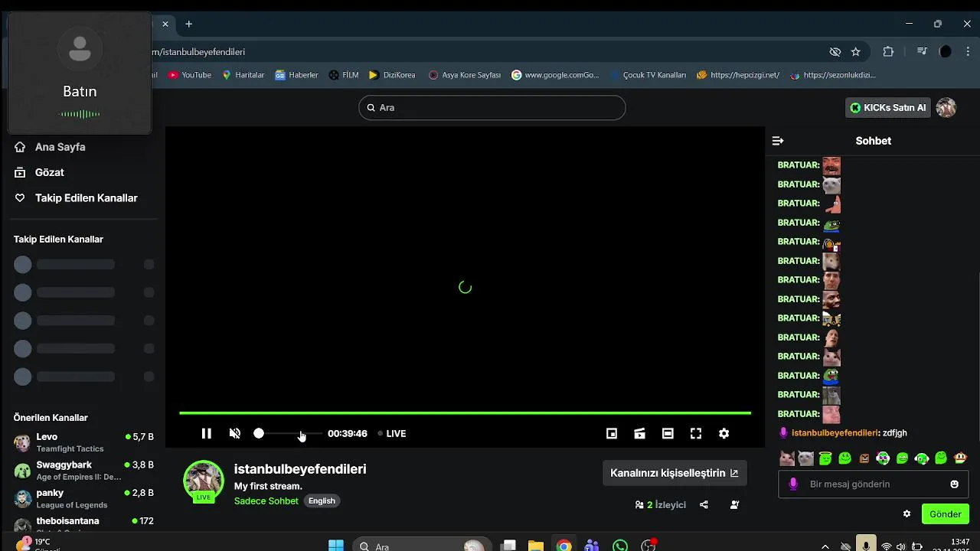The image size is (980, 551).
Task: Open chat settings gear
Action: [x=906, y=514]
